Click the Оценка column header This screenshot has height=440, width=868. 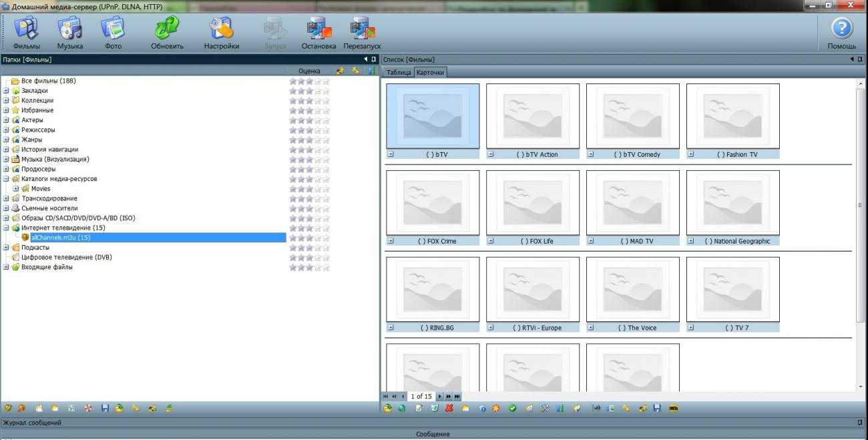coord(309,71)
